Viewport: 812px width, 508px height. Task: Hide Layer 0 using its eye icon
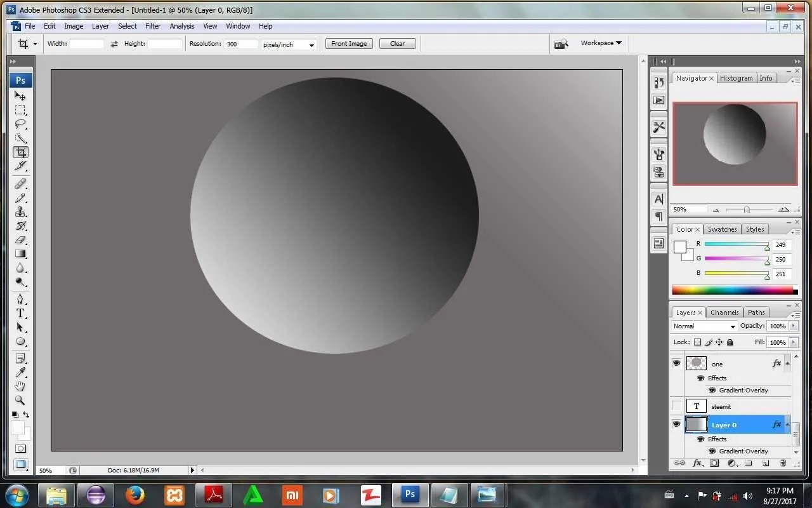click(676, 424)
